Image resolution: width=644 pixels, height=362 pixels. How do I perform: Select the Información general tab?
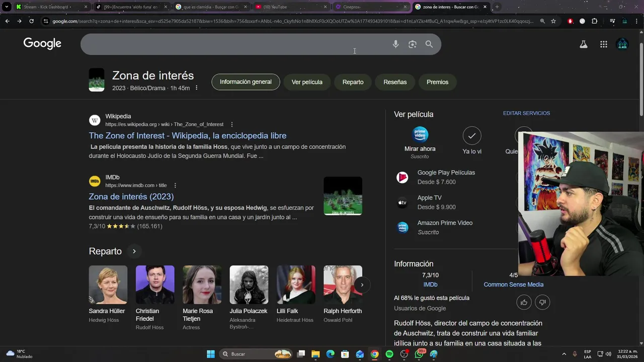pyautogui.click(x=246, y=82)
